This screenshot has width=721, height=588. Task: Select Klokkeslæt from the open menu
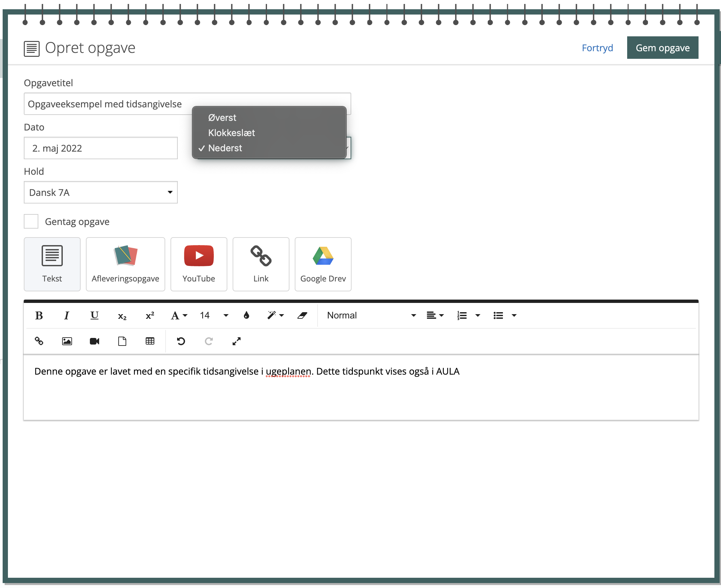[x=232, y=133]
